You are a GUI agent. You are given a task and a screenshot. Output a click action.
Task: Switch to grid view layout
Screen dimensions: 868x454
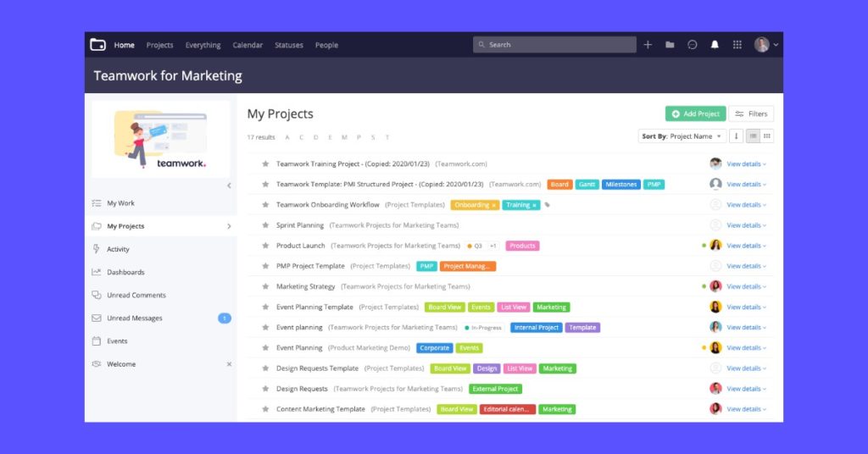(766, 136)
